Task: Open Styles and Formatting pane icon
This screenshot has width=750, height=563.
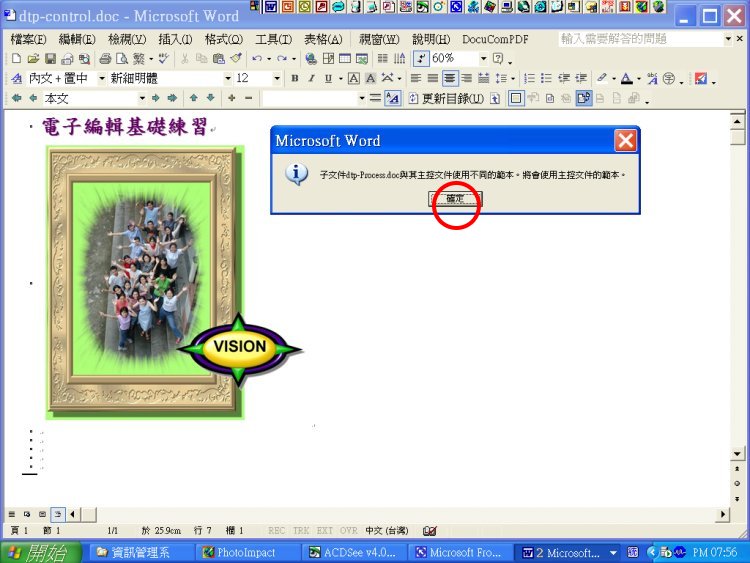Action: tap(17, 78)
